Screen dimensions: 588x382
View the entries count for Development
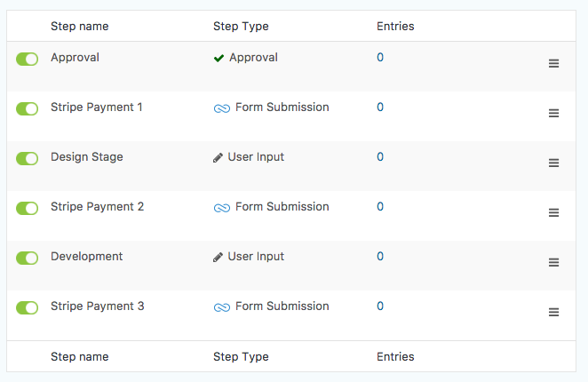(380, 257)
